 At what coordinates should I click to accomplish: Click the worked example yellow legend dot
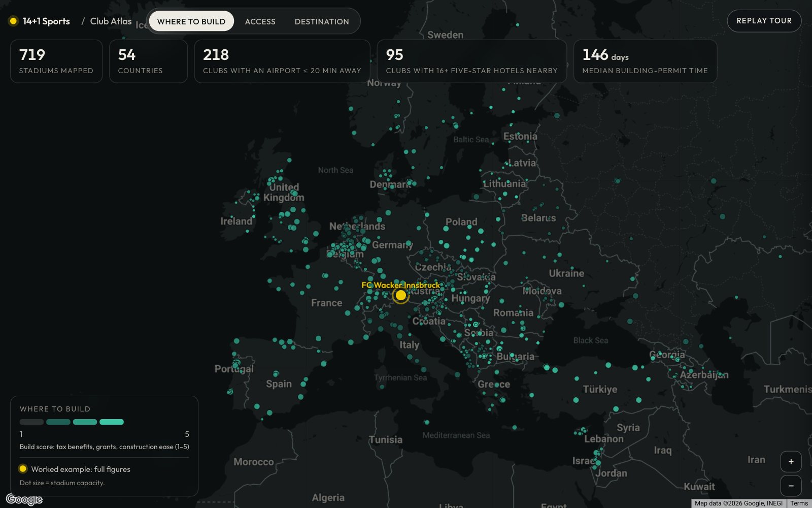pos(23,468)
